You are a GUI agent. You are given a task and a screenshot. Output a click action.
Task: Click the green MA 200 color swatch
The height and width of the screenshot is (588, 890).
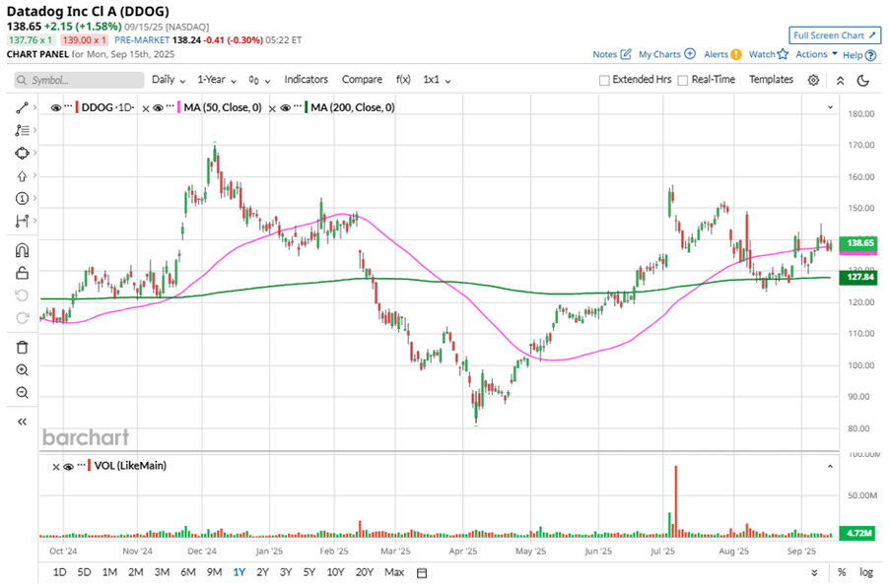[307, 107]
